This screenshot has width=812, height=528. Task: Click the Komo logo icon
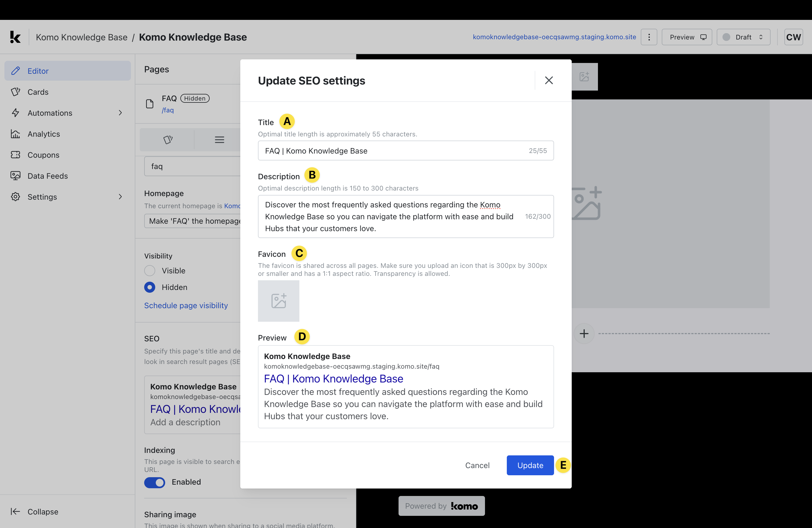click(15, 37)
